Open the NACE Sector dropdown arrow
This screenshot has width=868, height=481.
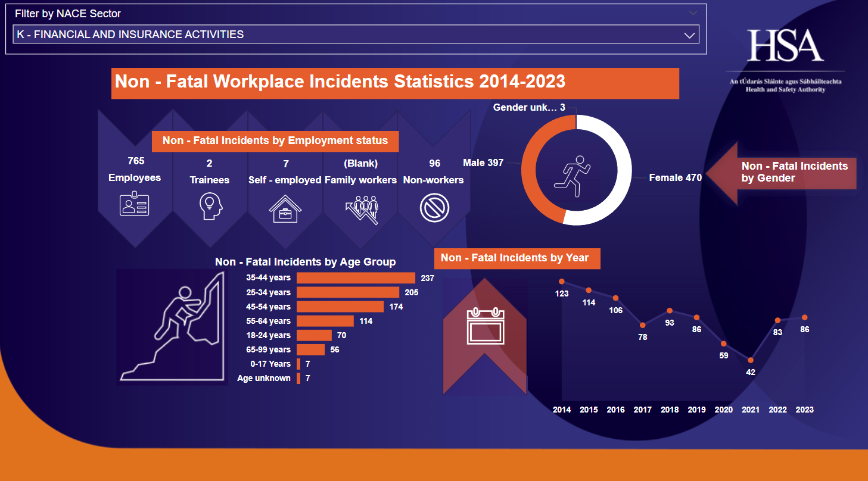[690, 35]
